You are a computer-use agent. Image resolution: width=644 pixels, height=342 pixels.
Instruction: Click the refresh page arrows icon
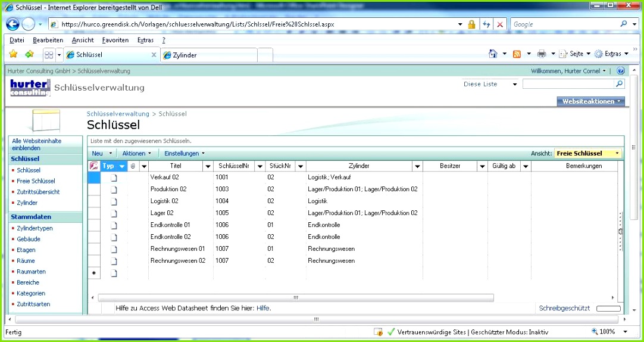tap(486, 24)
